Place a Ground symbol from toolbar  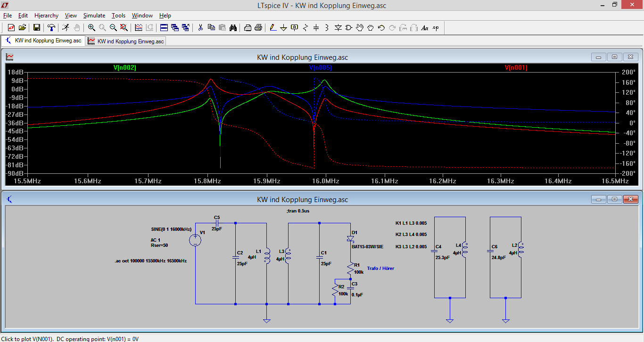coord(283,28)
